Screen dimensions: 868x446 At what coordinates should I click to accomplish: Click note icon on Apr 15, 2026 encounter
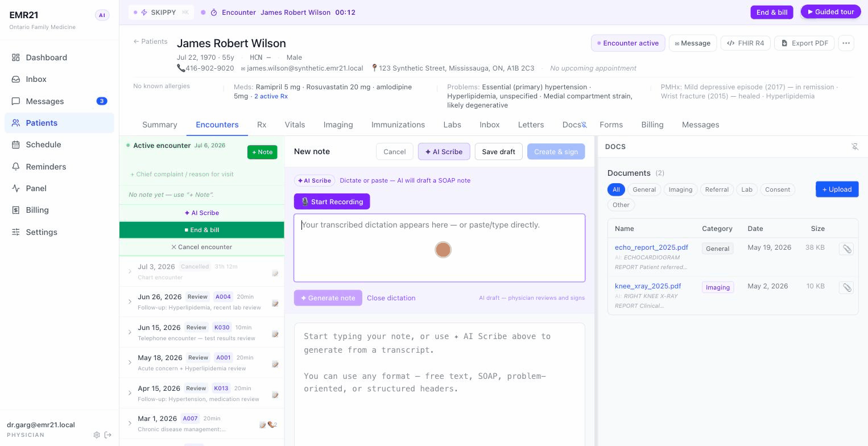click(275, 395)
